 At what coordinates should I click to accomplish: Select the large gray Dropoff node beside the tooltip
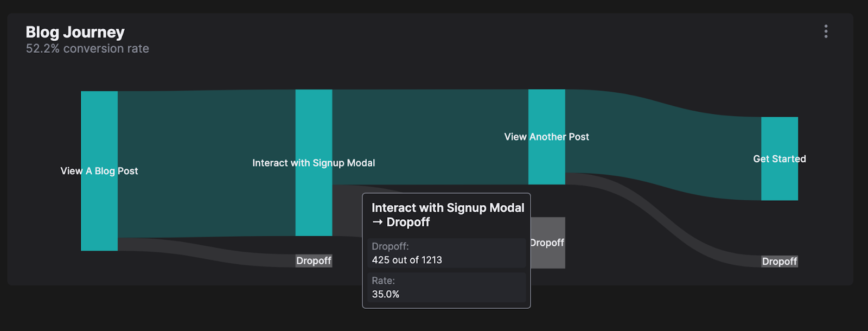(x=548, y=255)
